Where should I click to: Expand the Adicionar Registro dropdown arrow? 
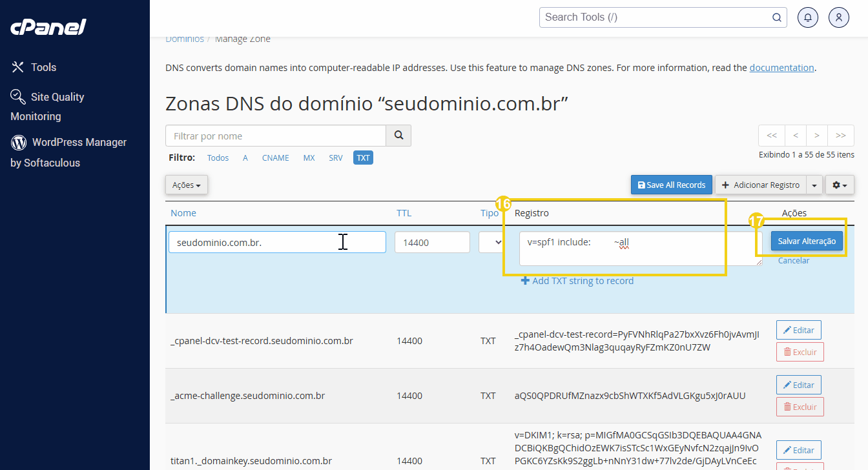coord(814,185)
